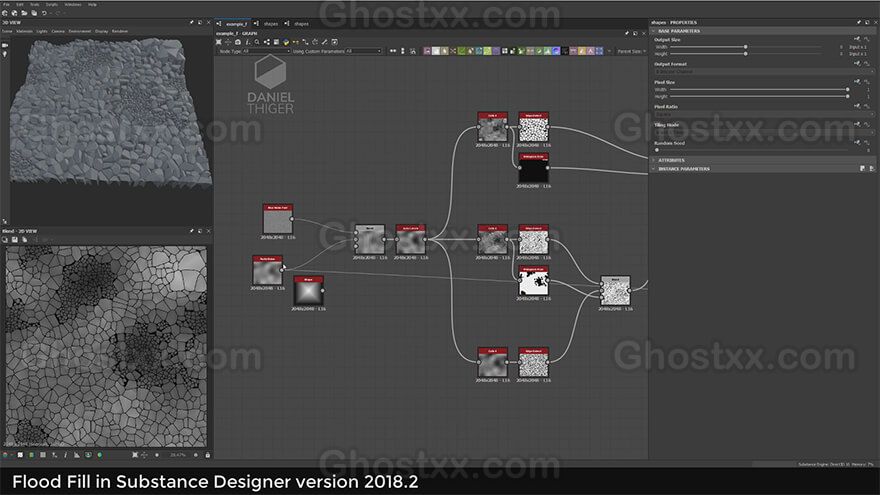This screenshot has width=880, height=495.
Task: Click histogram icon in 2D view bottom bar
Action: (x=77, y=455)
